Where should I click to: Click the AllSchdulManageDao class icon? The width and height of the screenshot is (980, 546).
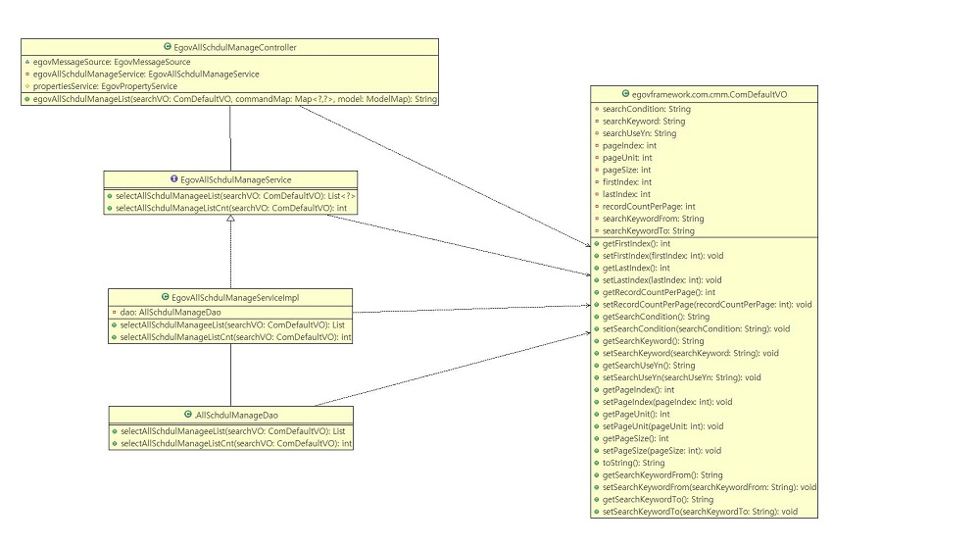click(x=186, y=415)
